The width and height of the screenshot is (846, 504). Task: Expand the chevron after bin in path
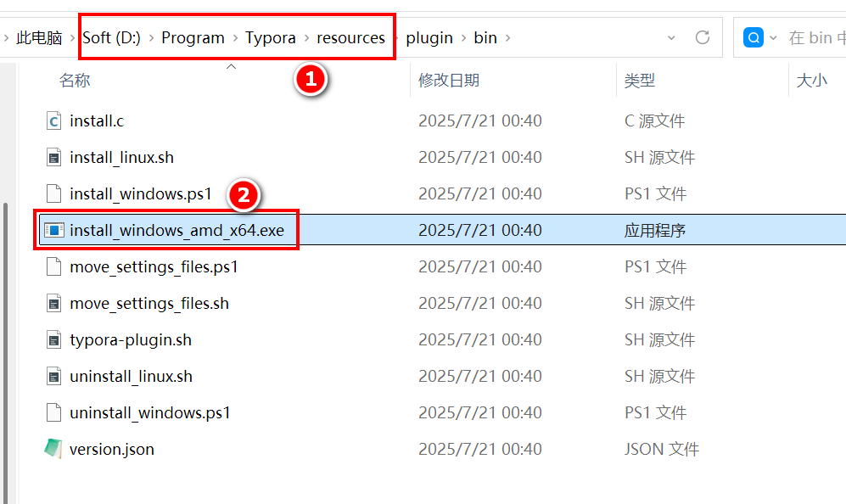(x=508, y=38)
